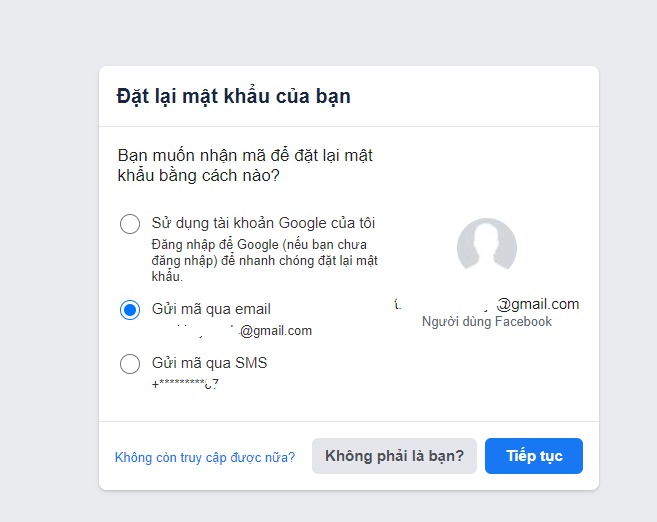This screenshot has height=522, width=657.
Task: Click the masked phone number ending in 7
Action: coord(185,384)
